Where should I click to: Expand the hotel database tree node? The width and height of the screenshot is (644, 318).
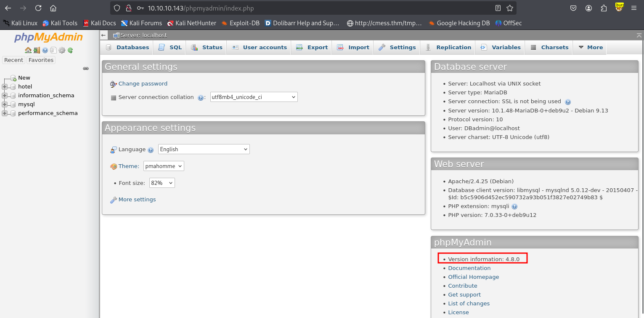5,87
